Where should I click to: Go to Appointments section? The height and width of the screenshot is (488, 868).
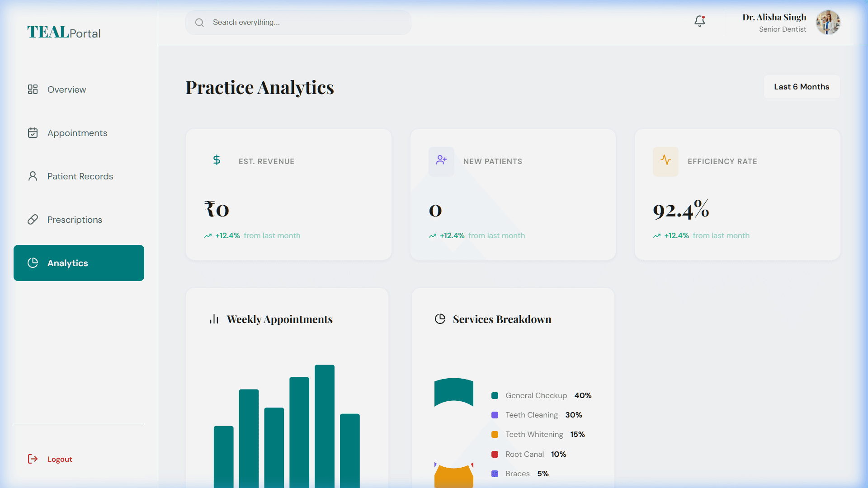(79, 133)
